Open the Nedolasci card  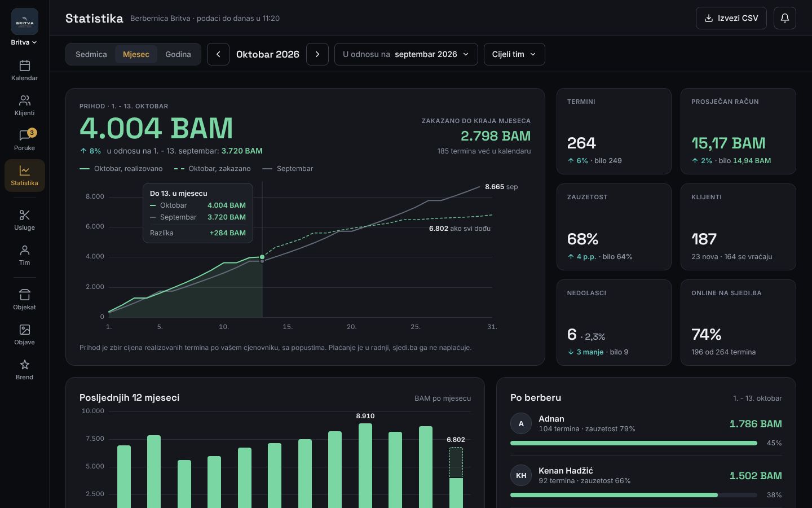(x=614, y=322)
